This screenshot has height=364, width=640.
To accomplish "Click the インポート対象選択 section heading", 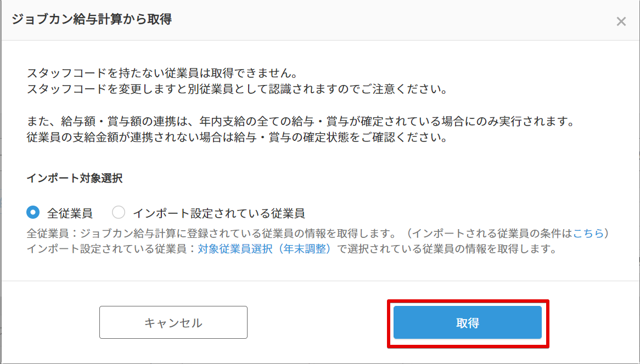I will (74, 178).
